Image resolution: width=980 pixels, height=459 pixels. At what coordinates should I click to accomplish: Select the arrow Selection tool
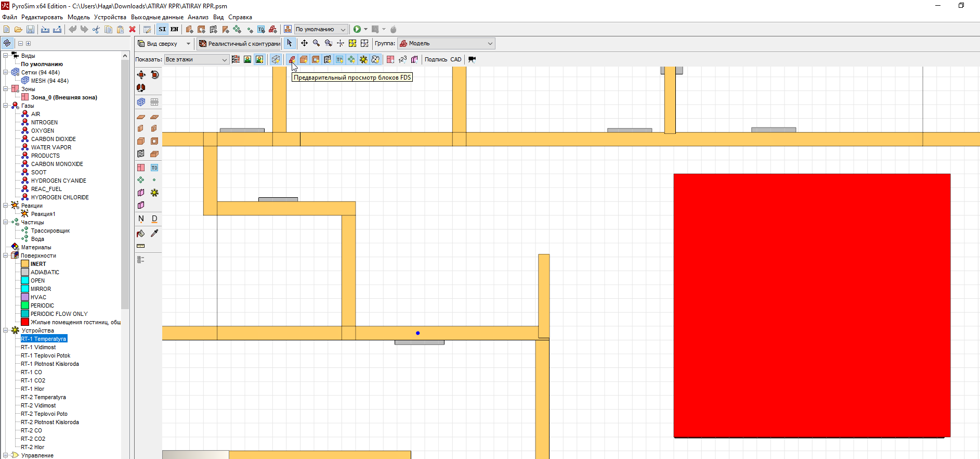[x=290, y=43]
